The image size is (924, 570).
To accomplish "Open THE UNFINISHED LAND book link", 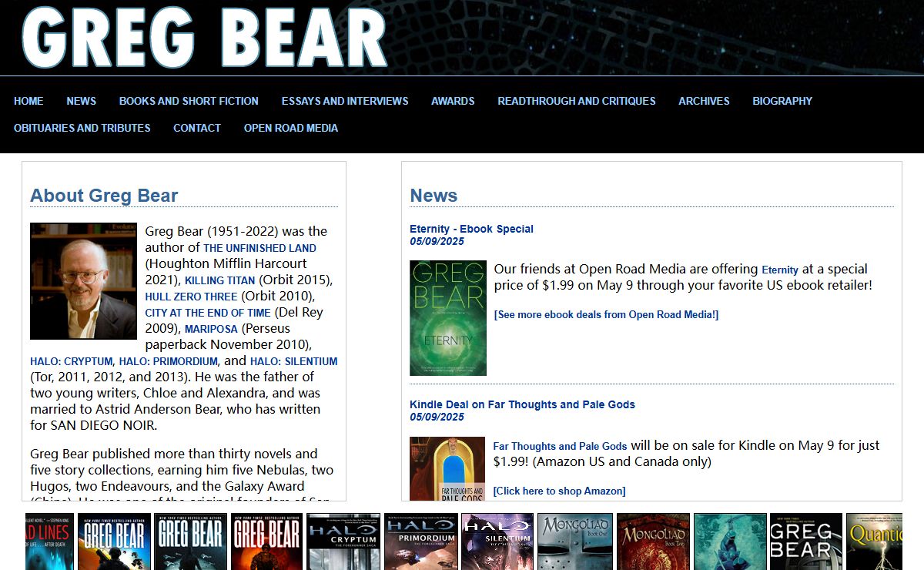I will 259,248.
